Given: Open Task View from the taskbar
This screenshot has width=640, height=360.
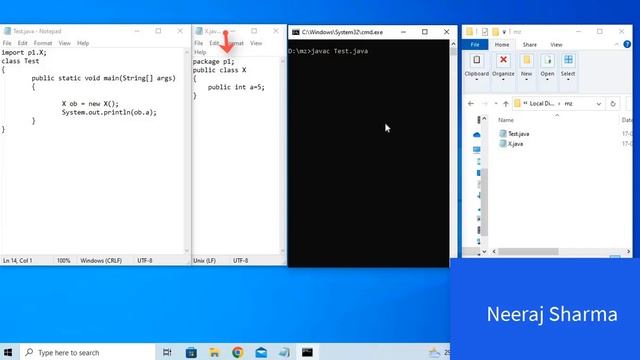Looking at the screenshot, I should tap(167, 352).
